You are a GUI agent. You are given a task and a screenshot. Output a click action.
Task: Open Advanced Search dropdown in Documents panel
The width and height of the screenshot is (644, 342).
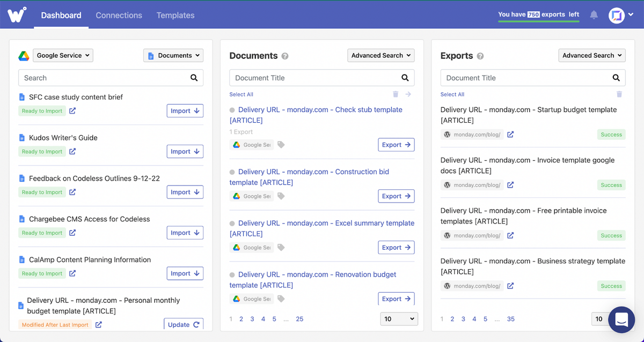[x=380, y=55]
